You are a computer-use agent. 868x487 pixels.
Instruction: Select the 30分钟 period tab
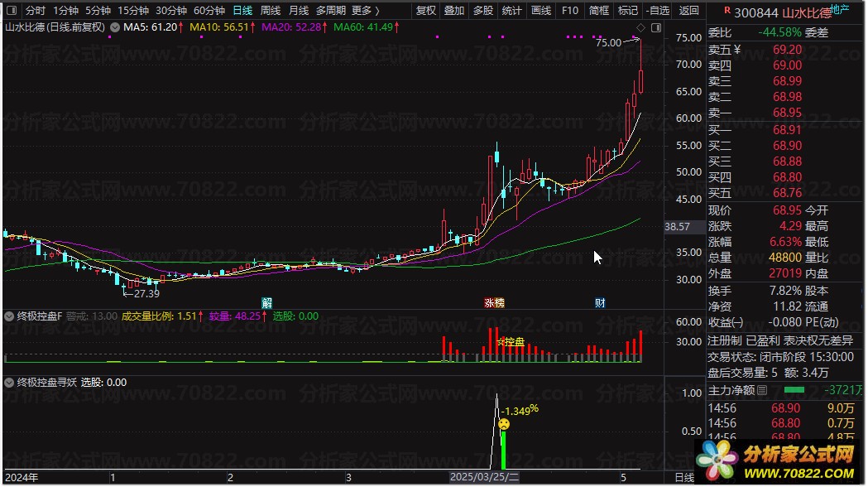coord(171,11)
